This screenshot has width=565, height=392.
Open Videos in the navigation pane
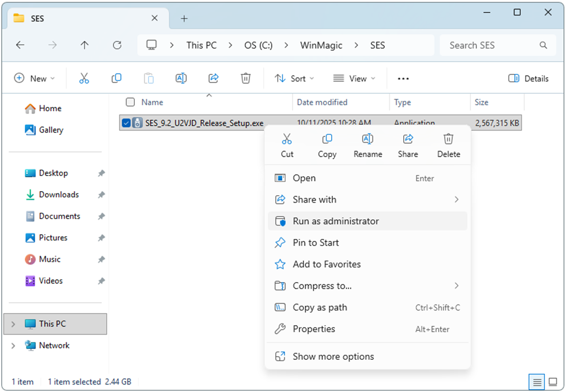pos(44,281)
